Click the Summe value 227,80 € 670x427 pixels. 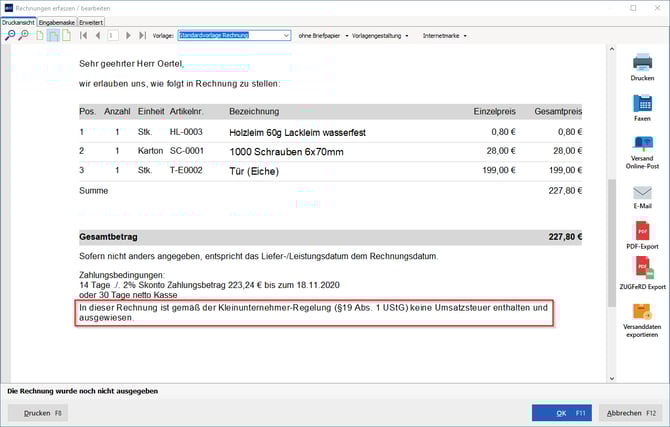565,191
